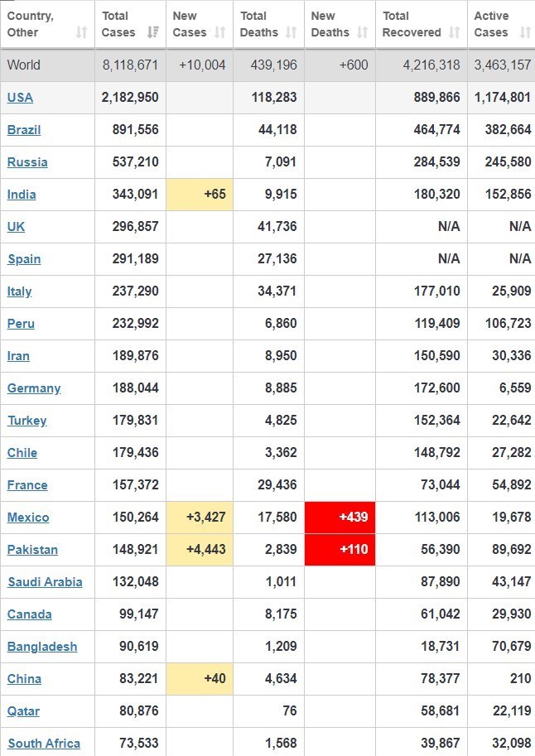Click the Total Recovered column header text
The height and width of the screenshot is (756, 535).
tap(412, 24)
